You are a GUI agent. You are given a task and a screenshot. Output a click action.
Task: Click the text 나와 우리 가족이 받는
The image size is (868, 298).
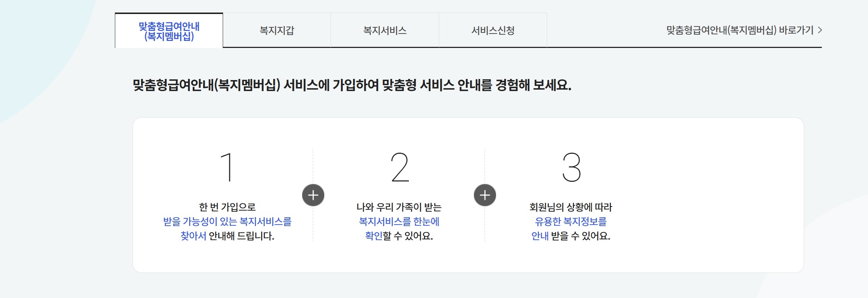399,207
